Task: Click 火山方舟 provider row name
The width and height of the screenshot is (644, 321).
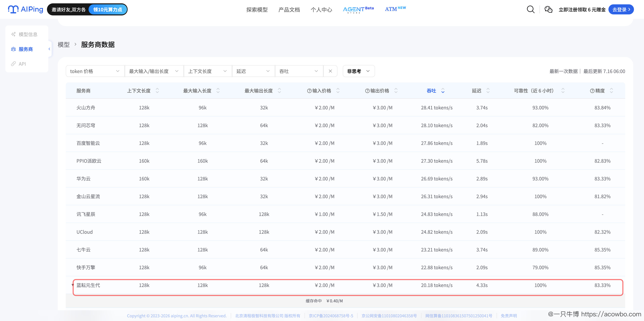Action: click(x=86, y=108)
